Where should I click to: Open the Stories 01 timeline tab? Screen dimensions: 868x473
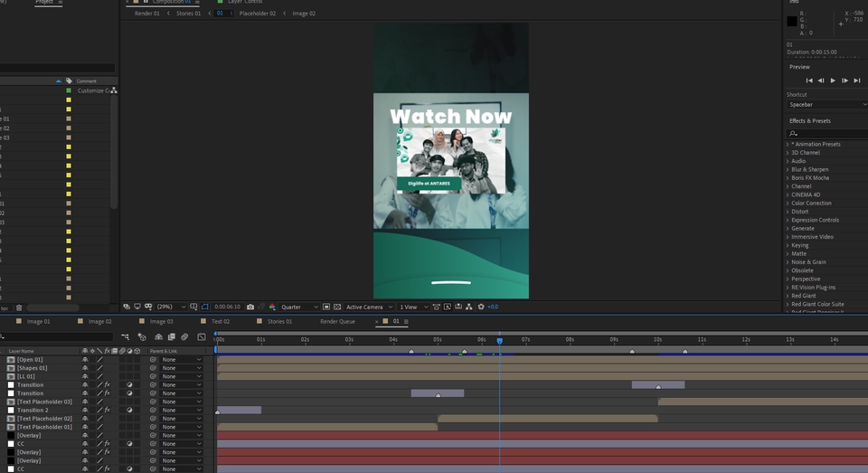pos(278,321)
